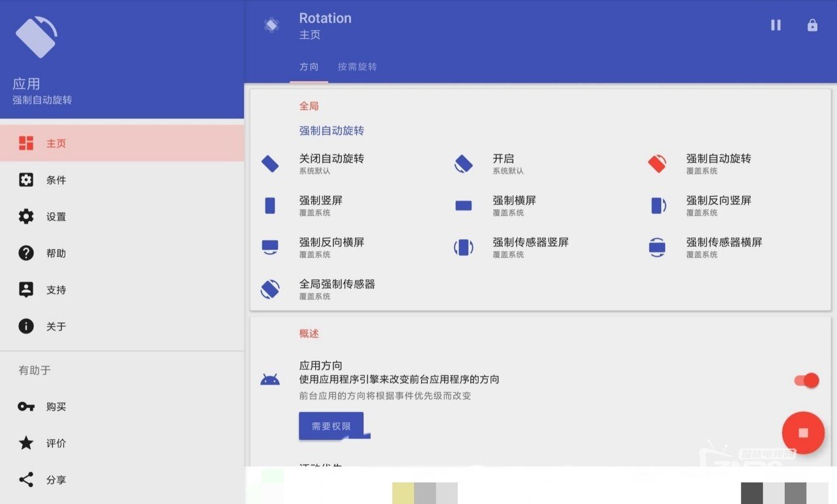
Task: Open 支持 in the sidebar
Action: tap(122, 290)
